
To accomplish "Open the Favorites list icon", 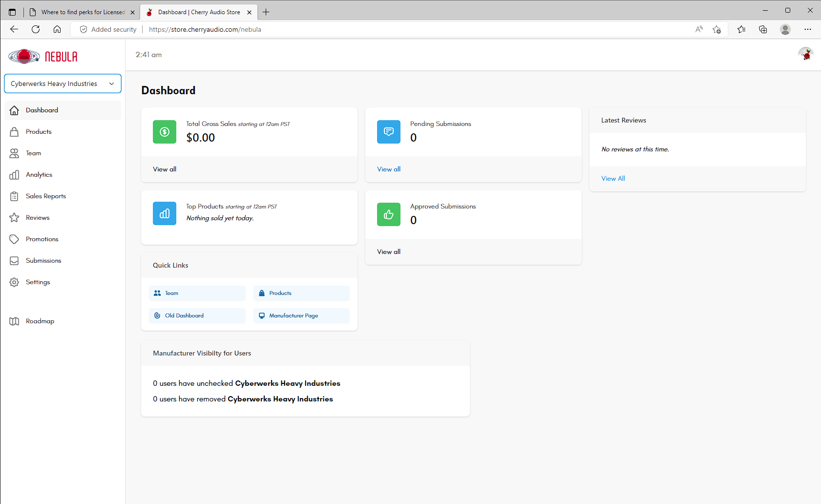I will click(741, 29).
